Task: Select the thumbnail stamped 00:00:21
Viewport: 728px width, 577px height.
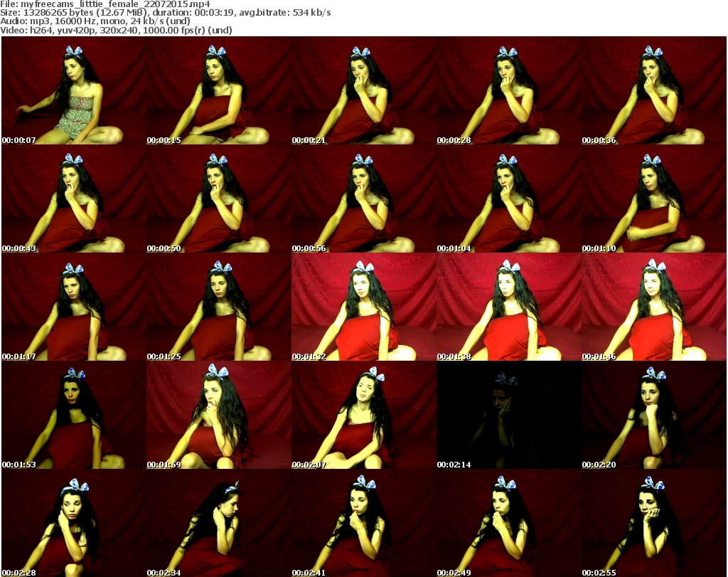Action: point(364,90)
